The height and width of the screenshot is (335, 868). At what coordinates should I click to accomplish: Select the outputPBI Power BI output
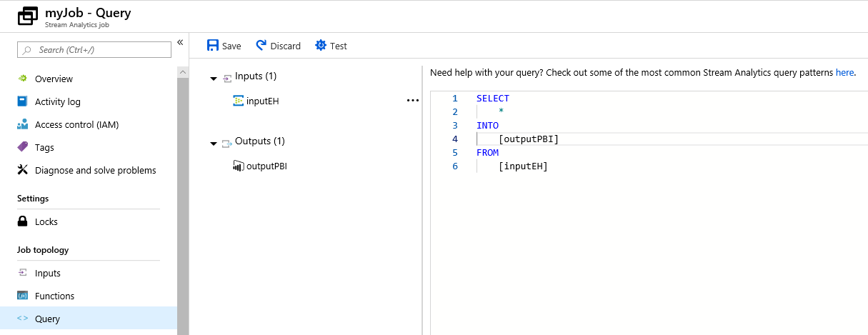tap(266, 166)
